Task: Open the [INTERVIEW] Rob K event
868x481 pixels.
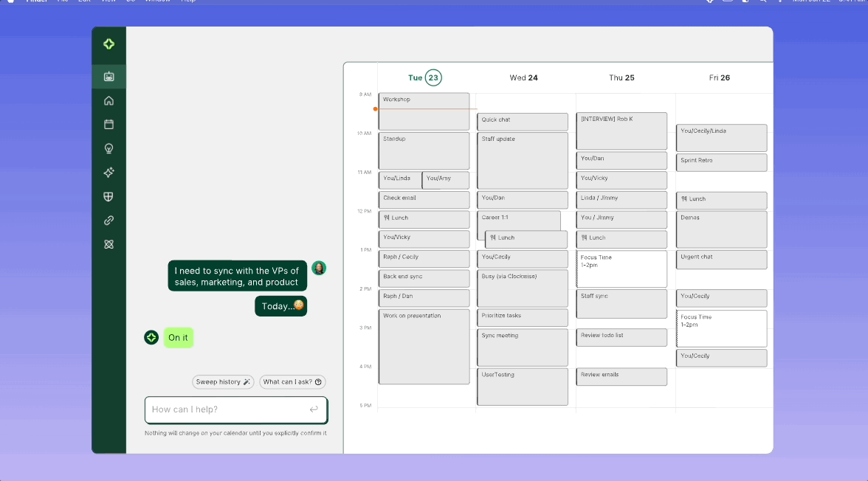Action: coord(621,131)
